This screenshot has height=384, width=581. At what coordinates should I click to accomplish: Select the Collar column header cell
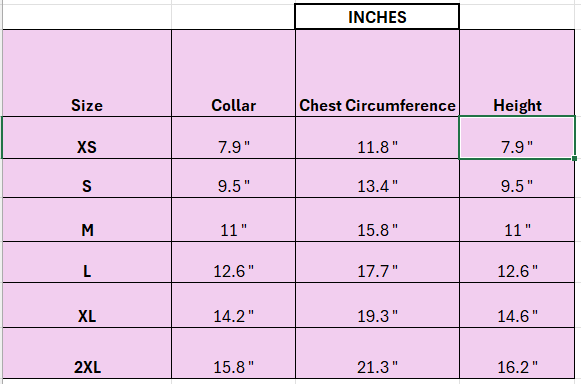tap(233, 73)
